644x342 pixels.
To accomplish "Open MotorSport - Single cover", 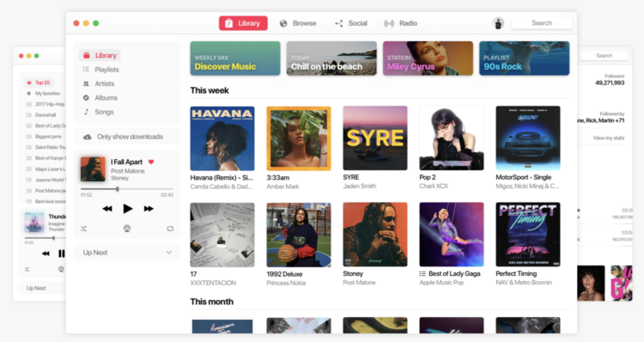I will 528,138.
